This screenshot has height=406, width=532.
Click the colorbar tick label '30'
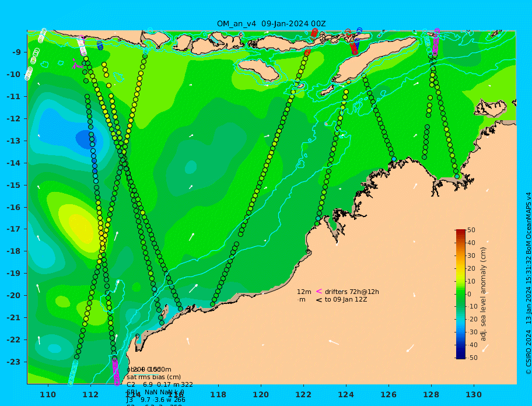[471, 256]
